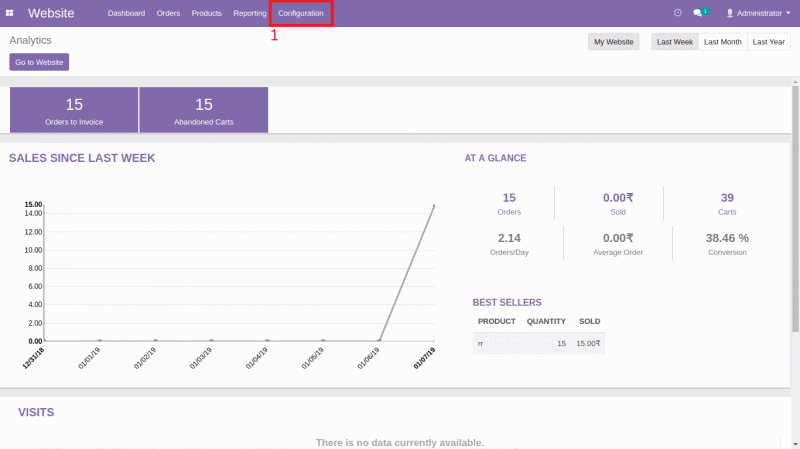The width and height of the screenshot is (800, 449).
Task: Open the Reporting menu
Action: pos(249,13)
